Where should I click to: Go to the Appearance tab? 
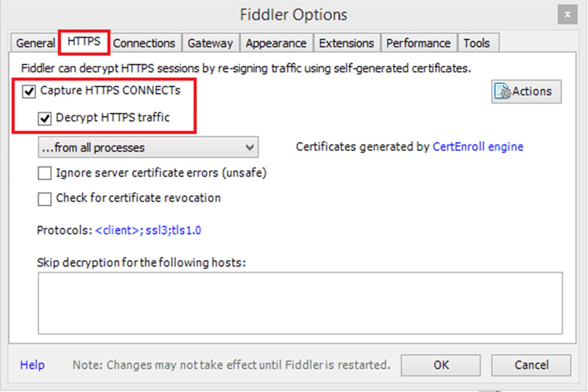(x=276, y=43)
